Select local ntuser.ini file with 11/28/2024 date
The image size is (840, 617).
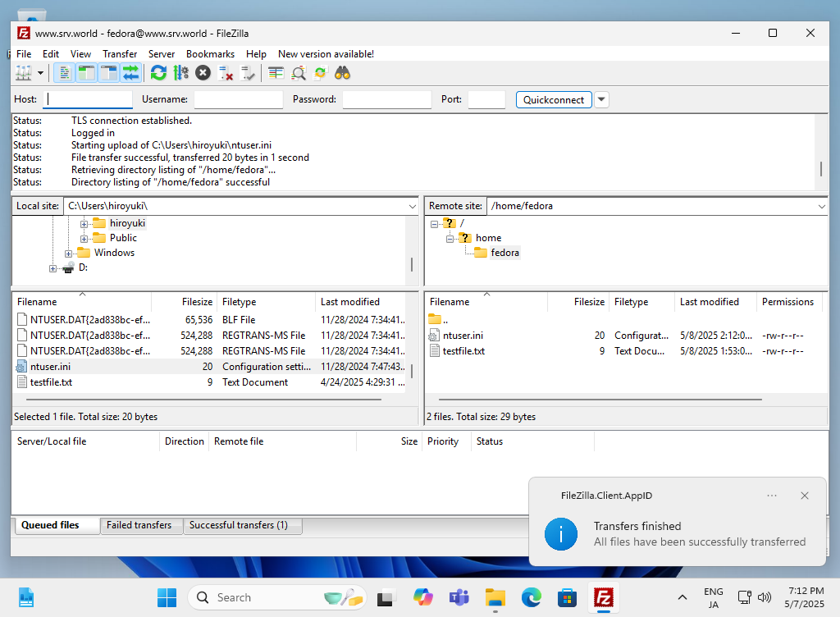coord(209,366)
